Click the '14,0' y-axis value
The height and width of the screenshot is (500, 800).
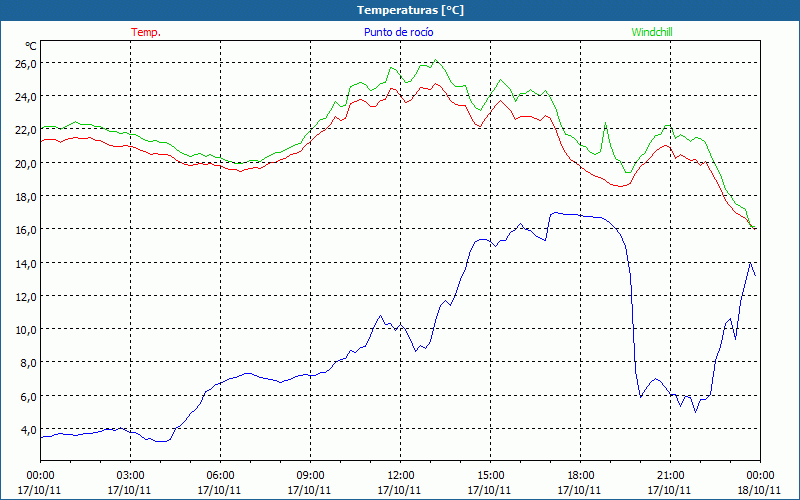tap(26, 264)
